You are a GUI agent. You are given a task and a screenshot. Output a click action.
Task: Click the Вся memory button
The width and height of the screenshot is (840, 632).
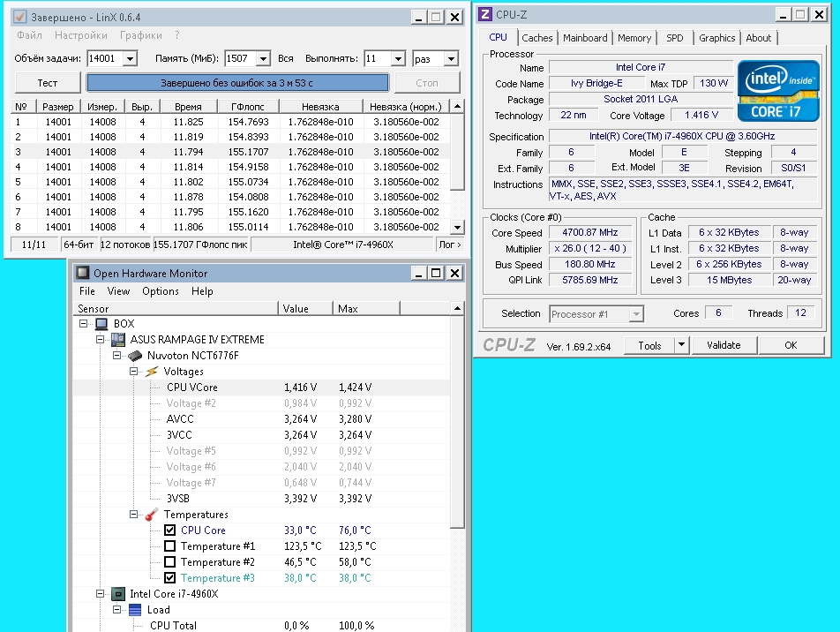[x=286, y=58]
